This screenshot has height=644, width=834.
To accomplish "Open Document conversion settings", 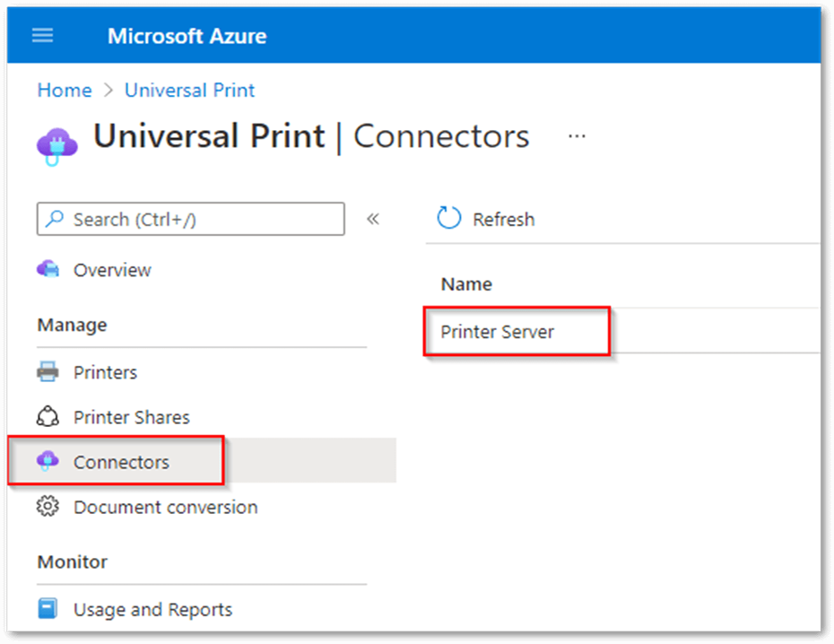I will [165, 507].
